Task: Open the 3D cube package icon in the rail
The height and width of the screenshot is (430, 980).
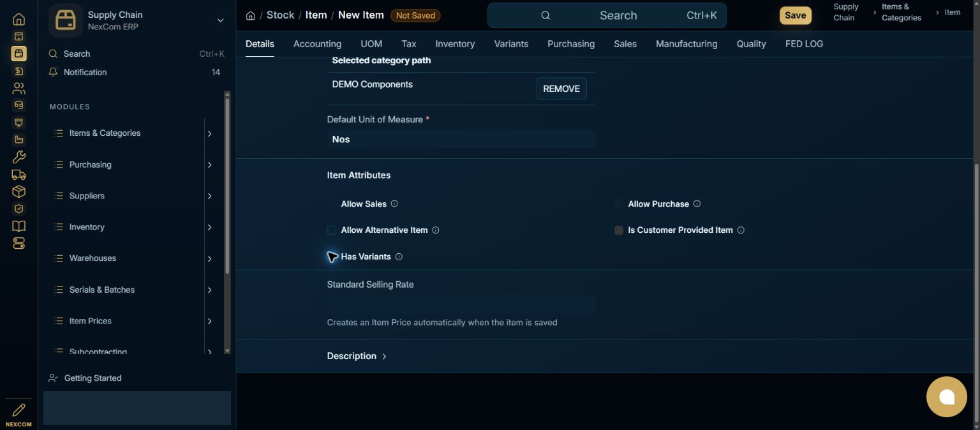Action: (x=19, y=191)
